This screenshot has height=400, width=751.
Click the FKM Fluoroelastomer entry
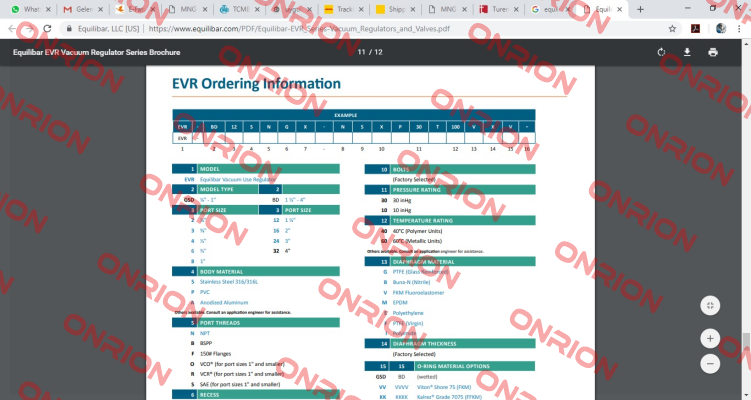tap(419, 292)
